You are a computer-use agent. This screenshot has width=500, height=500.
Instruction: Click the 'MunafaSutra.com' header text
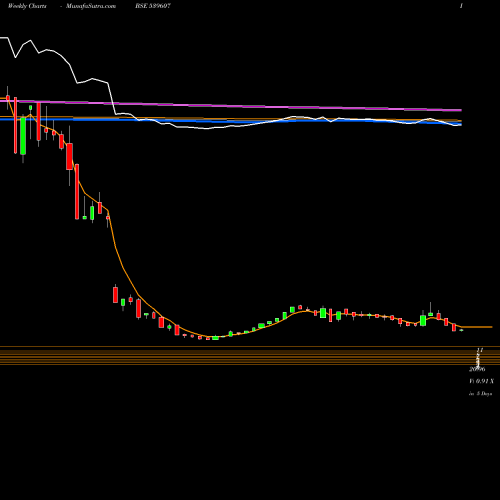tap(91, 6)
